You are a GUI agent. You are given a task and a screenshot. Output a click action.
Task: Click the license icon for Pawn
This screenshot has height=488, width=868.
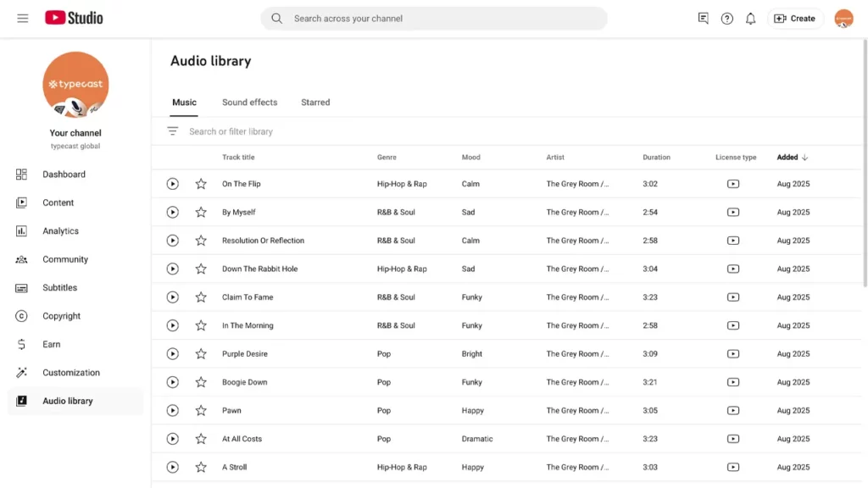tap(733, 411)
